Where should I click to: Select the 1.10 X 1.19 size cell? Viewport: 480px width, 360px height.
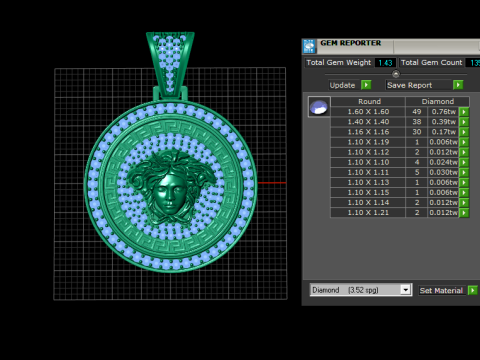[x=368, y=142]
